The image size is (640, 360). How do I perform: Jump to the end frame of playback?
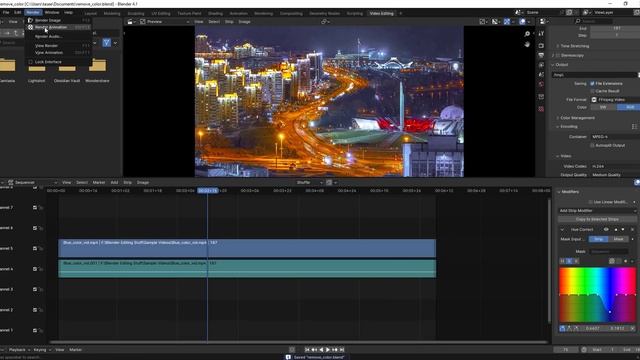click(342, 349)
